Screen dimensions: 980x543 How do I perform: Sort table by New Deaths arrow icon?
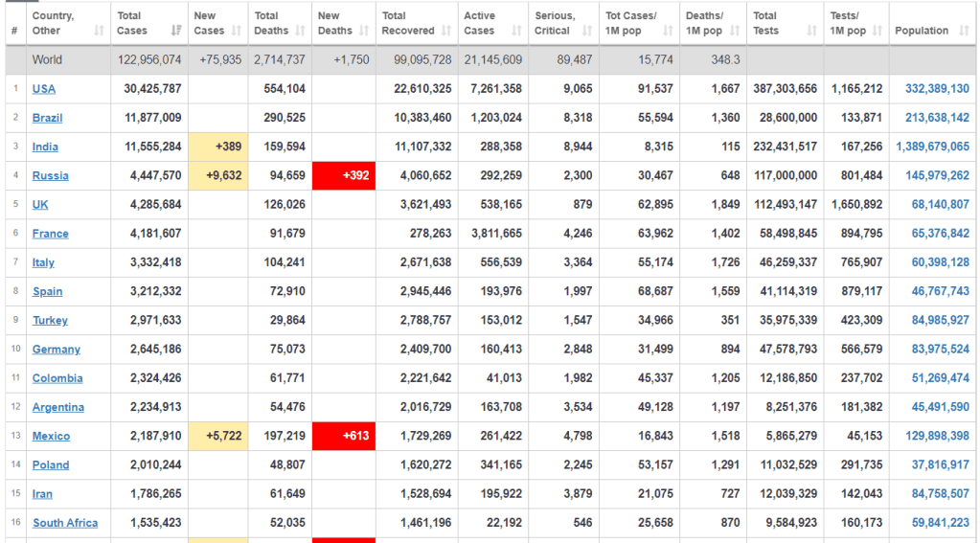pyautogui.click(x=363, y=32)
